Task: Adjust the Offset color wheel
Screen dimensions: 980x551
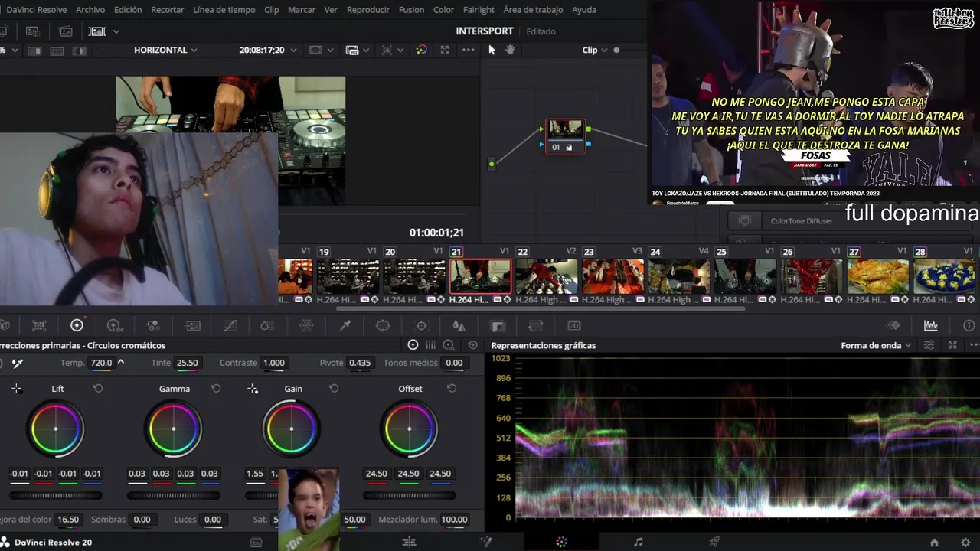Action: [x=410, y=429]
